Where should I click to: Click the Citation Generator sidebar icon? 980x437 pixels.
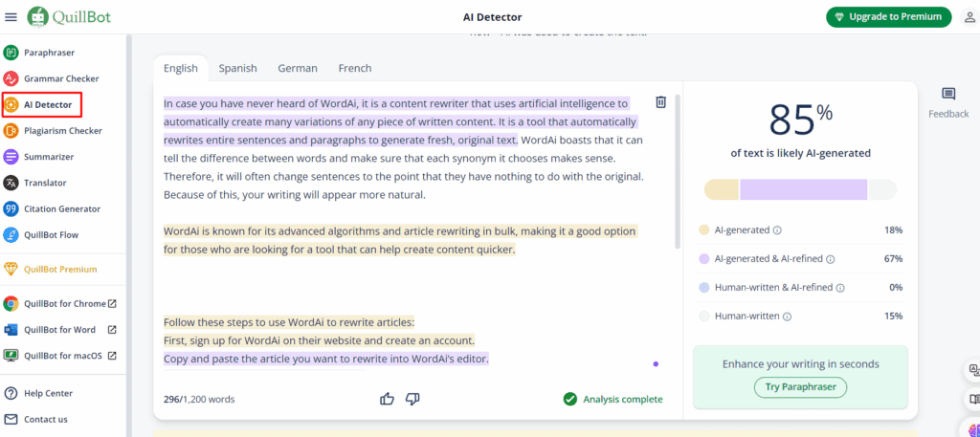11,209
